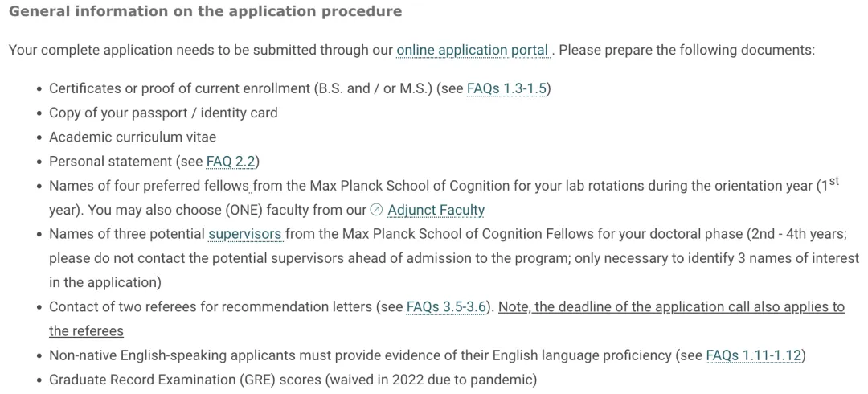Open the FAQs 1.11-1.12 language proficiency link

754,355
